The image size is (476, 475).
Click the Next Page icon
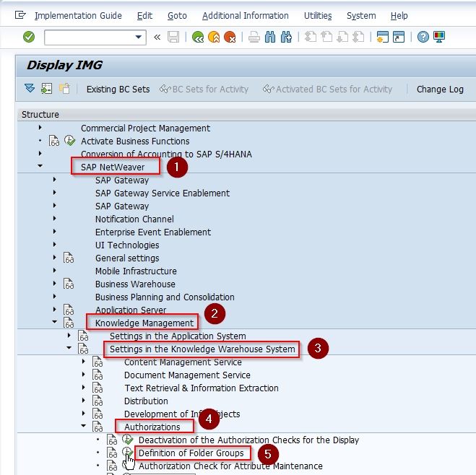click(x=342, y=37)
